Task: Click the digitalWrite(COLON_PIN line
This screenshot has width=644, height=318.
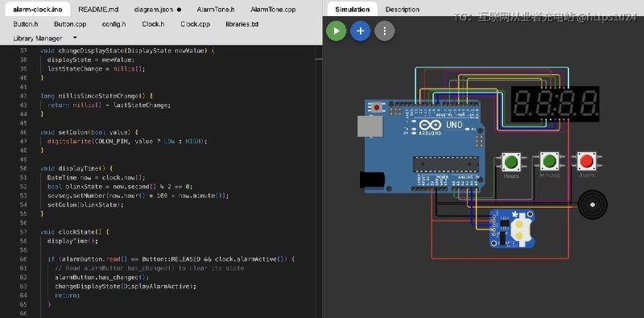Action: pos(127,142)
